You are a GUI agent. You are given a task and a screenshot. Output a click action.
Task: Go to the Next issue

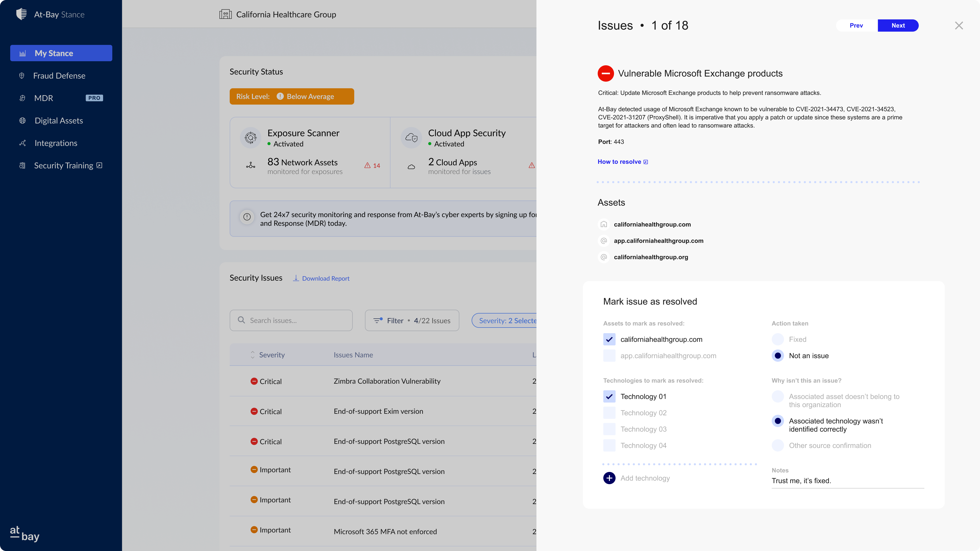coord(898,26)
